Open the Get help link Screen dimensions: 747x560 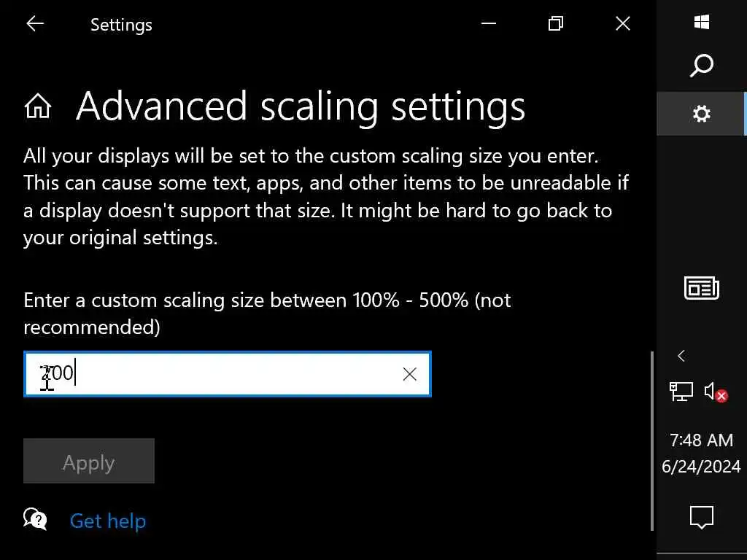pos(108,521)
